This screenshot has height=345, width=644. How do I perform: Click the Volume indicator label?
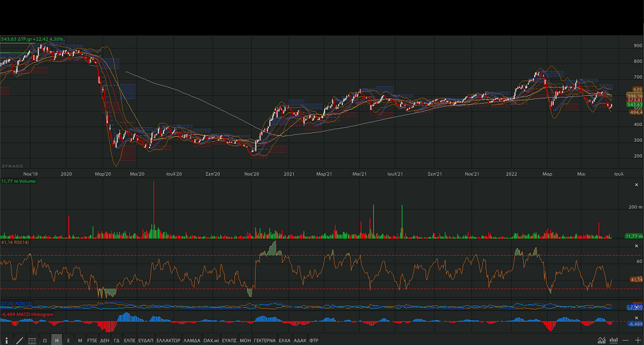18,181
